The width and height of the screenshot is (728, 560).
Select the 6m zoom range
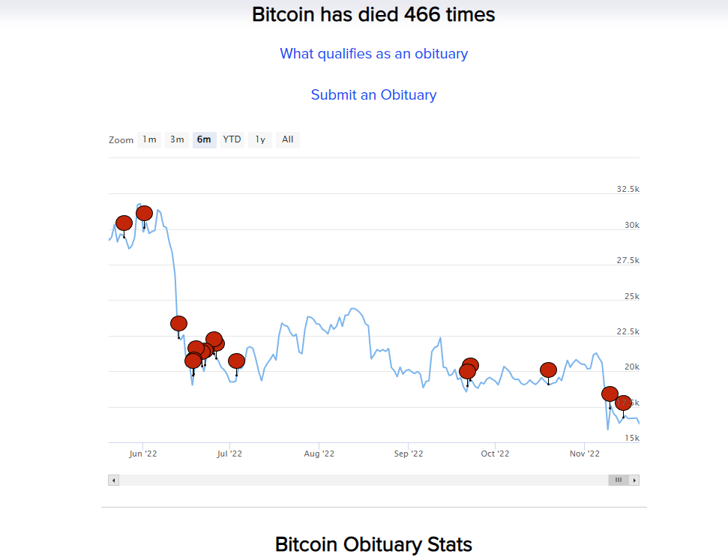[204, 139]
